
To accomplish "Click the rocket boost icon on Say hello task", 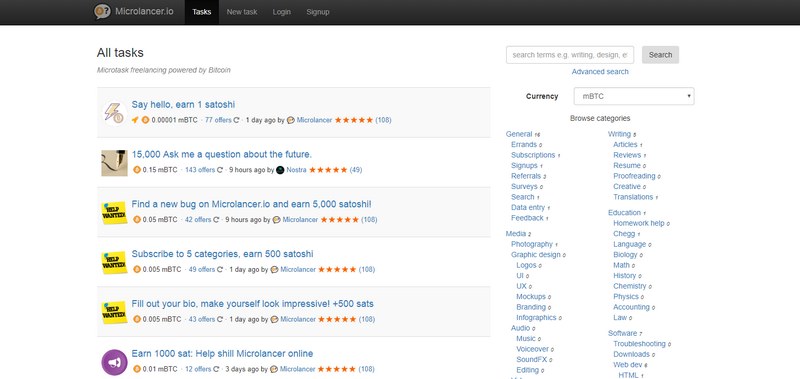I will pos(135,120).
